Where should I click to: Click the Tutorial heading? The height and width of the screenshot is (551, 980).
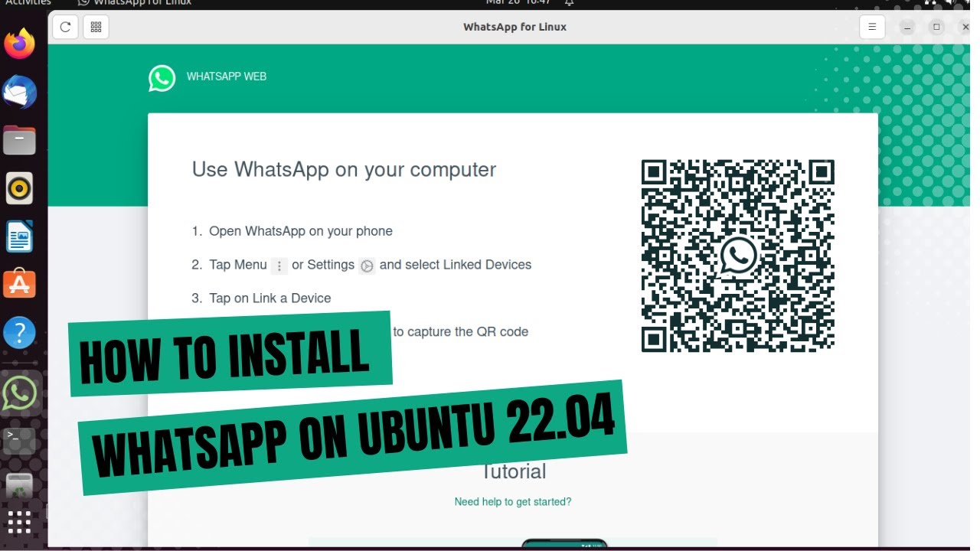(x=514, y=471)
